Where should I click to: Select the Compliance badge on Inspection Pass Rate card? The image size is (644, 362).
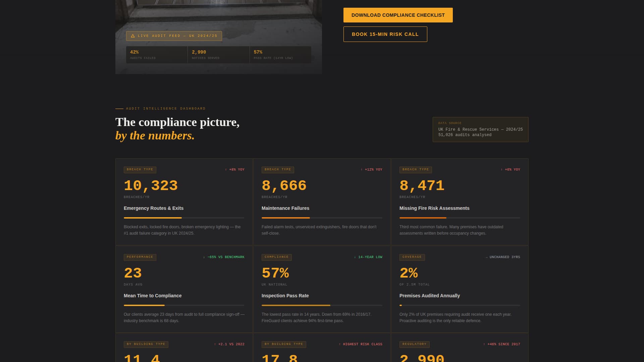pos(276,257)
